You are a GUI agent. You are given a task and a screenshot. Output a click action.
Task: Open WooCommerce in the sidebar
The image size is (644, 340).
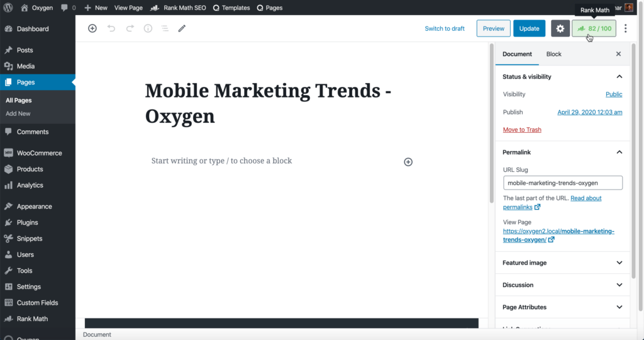[37, 153]
